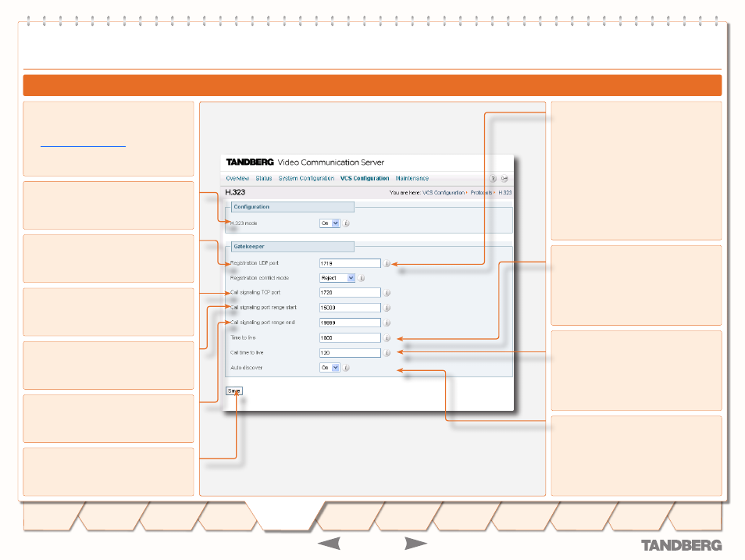Click the 'Configuration' section heading
This screenshot has width=745, height=560.
click(x=251, y=207)
